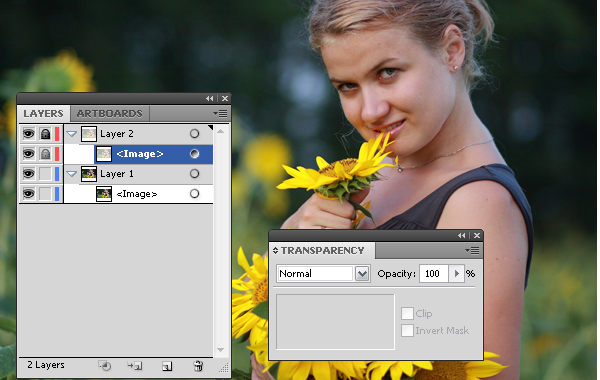Select Layer 2 thumbnail

coord(89,134)
